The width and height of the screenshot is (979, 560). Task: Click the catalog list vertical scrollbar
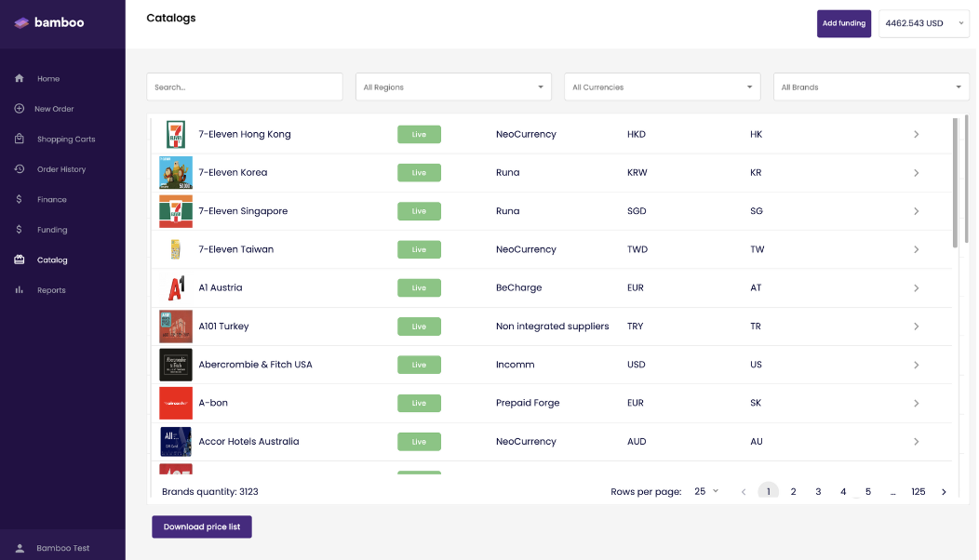tap(955, 182)
